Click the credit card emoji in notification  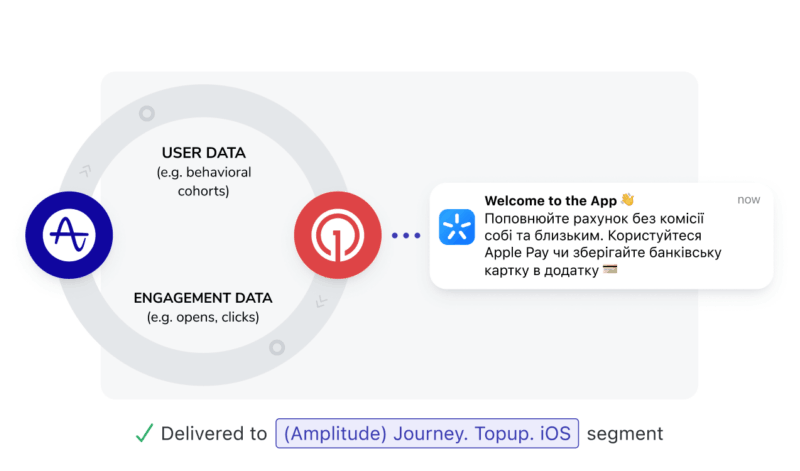(610, 270)
